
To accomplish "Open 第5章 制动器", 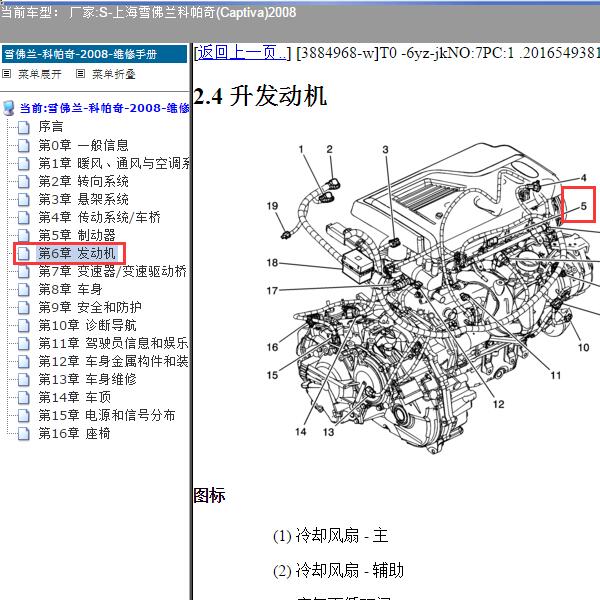I will coord(77,235).
